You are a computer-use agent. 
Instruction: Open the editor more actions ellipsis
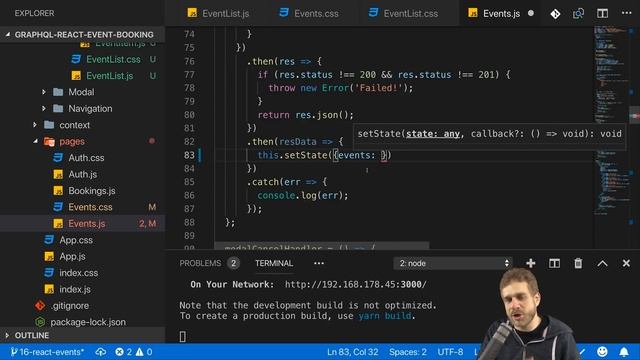click(x=627, y=13)
